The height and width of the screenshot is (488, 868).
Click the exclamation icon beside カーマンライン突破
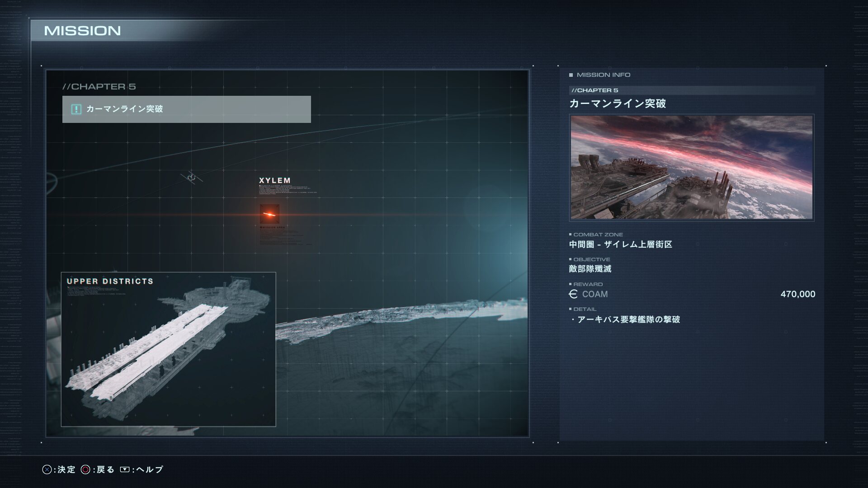tap(76, 109)
